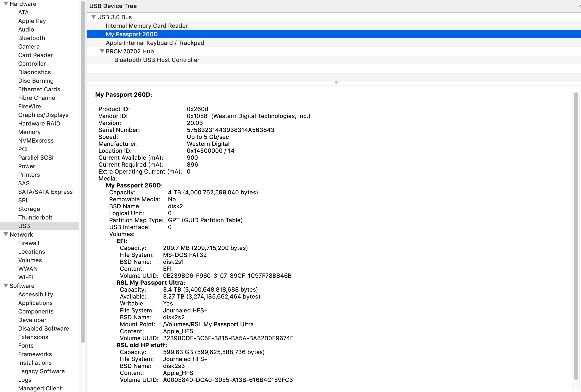The image size is (581, 392).
Task: Collapse the USB 3.0 Bus tree
Action: (94, 17)
